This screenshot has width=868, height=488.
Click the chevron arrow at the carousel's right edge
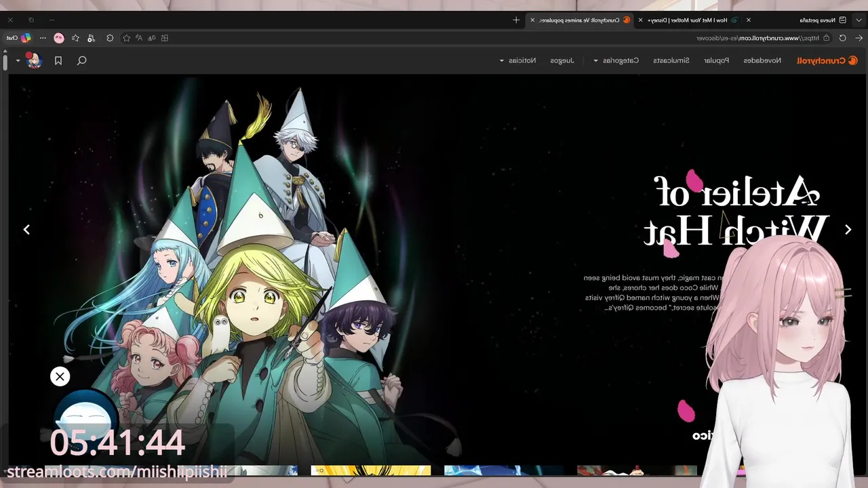click(848, 230)
